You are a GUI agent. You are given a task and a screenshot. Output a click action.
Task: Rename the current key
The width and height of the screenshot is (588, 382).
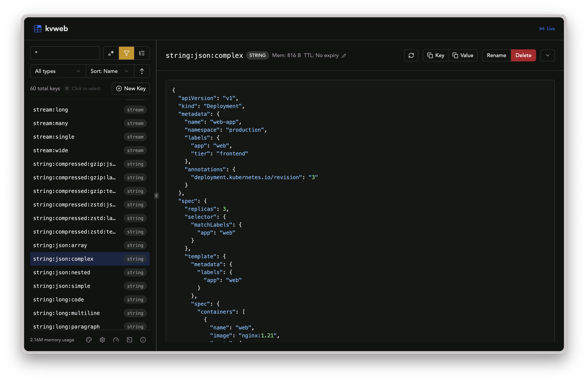pyautogui.click(x=496, y=55)
